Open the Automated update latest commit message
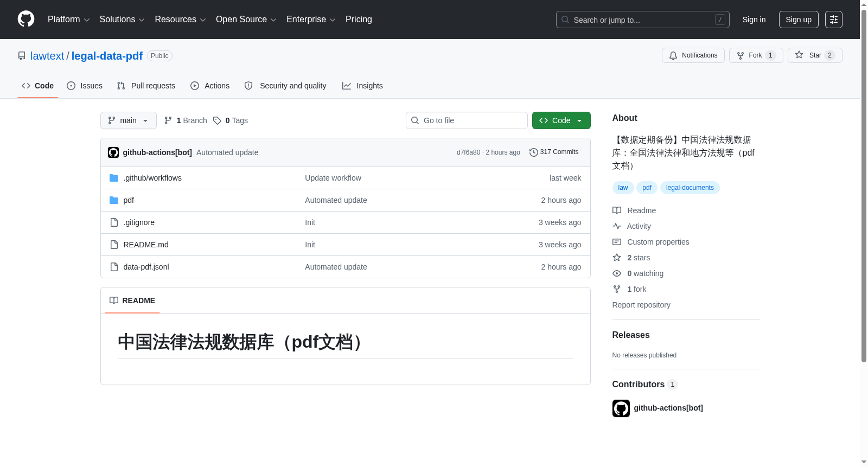Image resolution: width=868 pixels, height=467 pixels. pyautogui.click(x=227, y=152)
